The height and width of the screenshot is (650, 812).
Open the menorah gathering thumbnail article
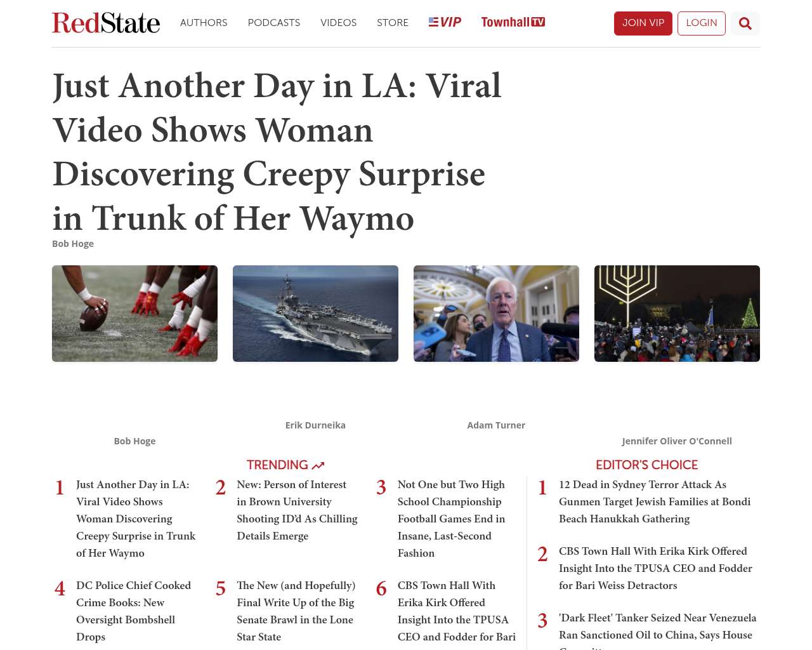677,314
